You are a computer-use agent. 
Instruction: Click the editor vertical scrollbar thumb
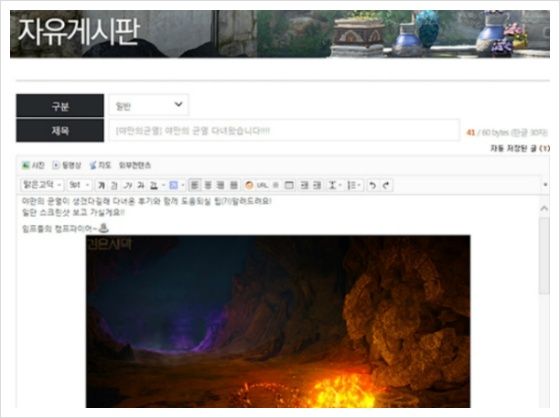click(x=544, y=256)
